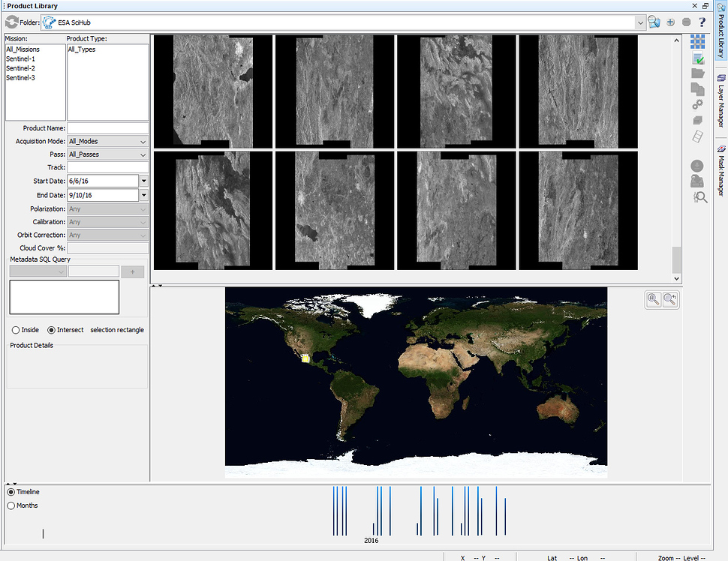The width and height of the screenshot is (728, 561).
Task: Open the Pass All_Passes dropdown
Action: [143, 154]
